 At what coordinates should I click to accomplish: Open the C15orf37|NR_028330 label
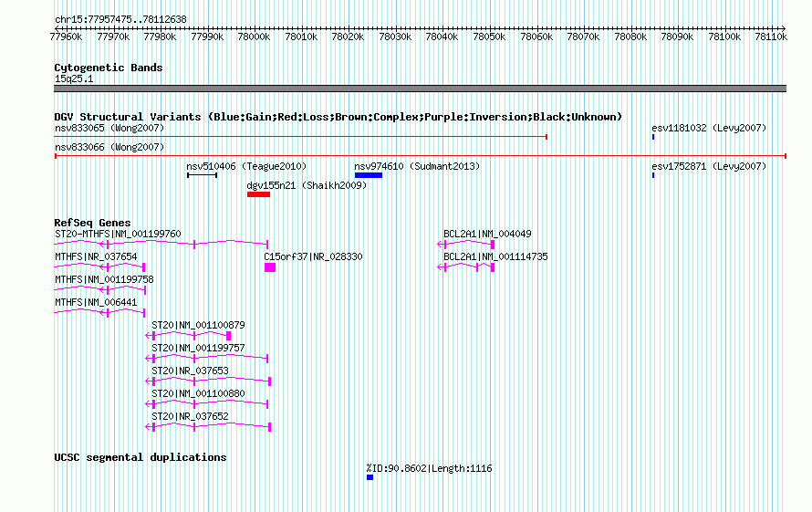click(x=313, y=256)
